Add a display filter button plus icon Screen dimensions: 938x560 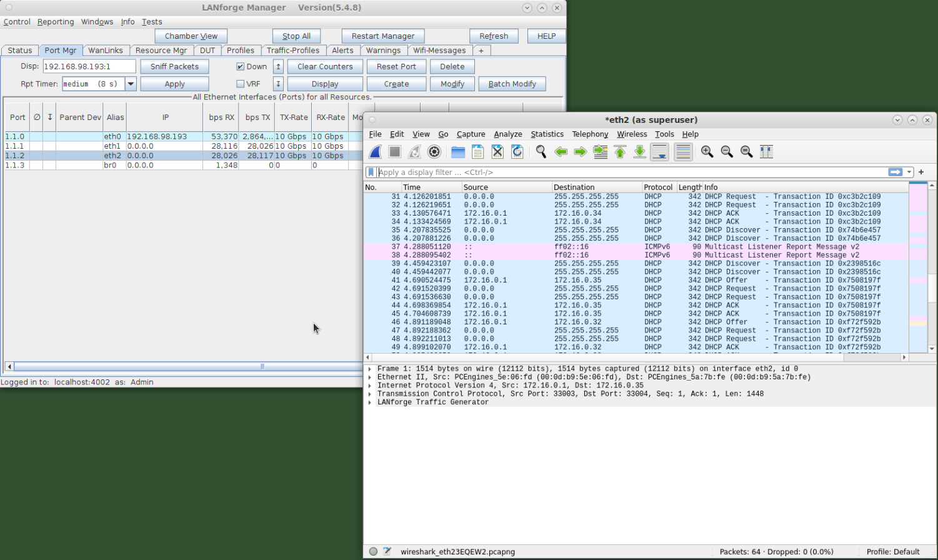pos(921,172)
